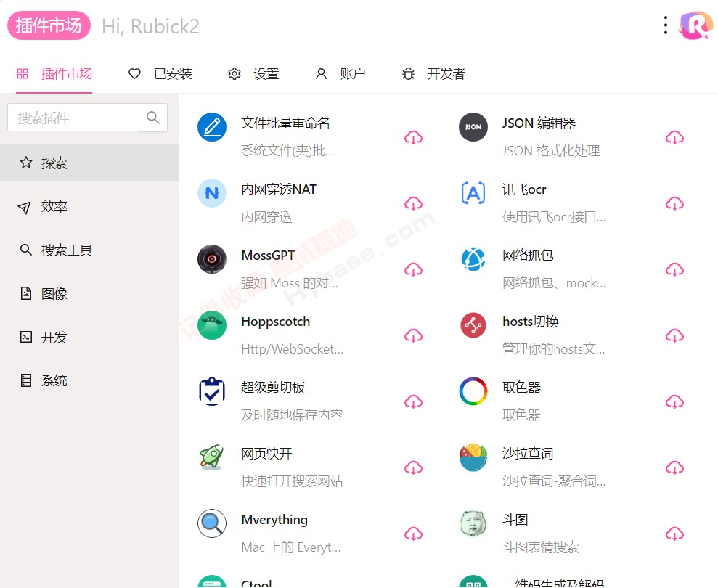Image resolution: width=718 pixels, height=588 pixels.
Task: Open the 文件批量重命名 plugin title
Action: tap(285, 123)
